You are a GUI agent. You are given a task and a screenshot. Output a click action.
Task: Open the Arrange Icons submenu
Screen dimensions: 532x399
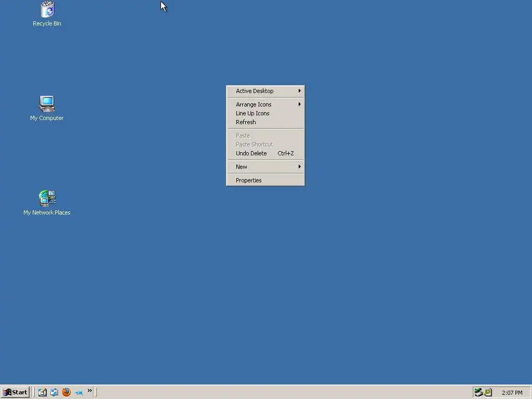(x=265, y=104)
